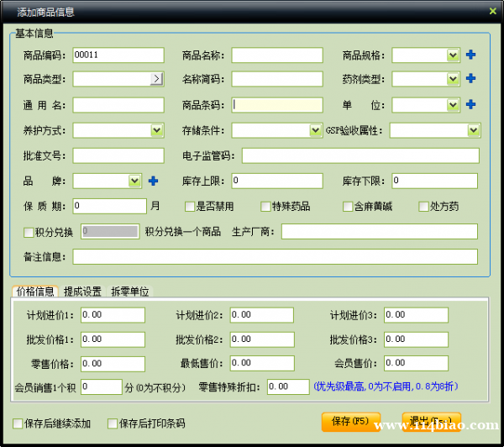Open the 商品类型 picker arrow button
The image size is (504, 447).
click(x=156, y=79)
